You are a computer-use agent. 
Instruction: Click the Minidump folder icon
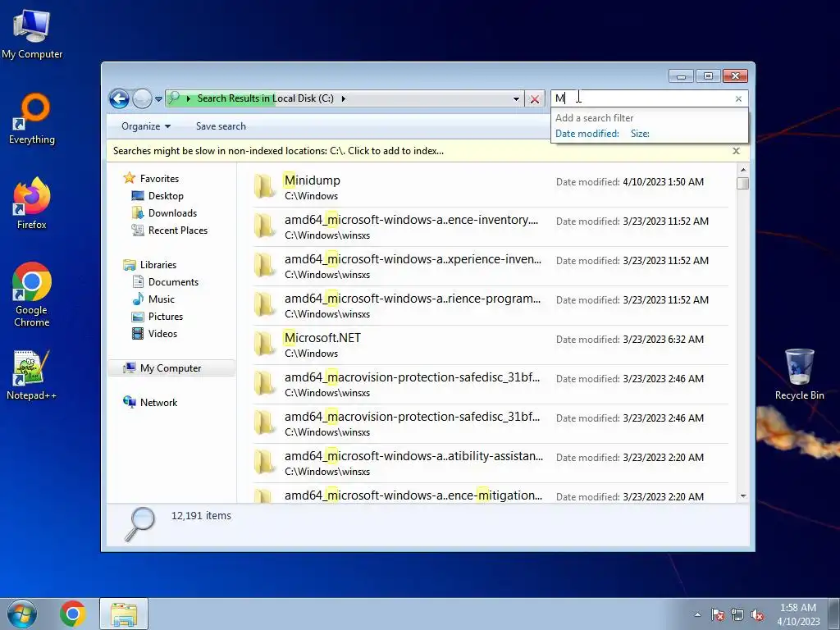[x=264, y=186]
